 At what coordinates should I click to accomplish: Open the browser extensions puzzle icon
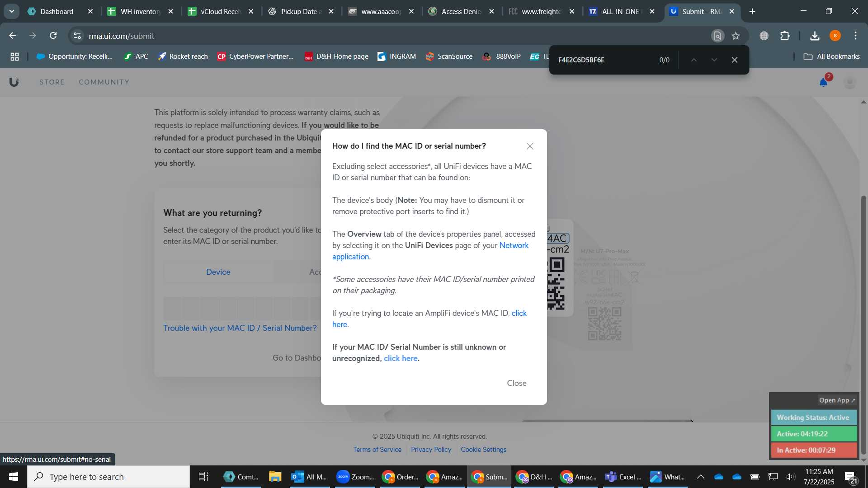(785, 36)
